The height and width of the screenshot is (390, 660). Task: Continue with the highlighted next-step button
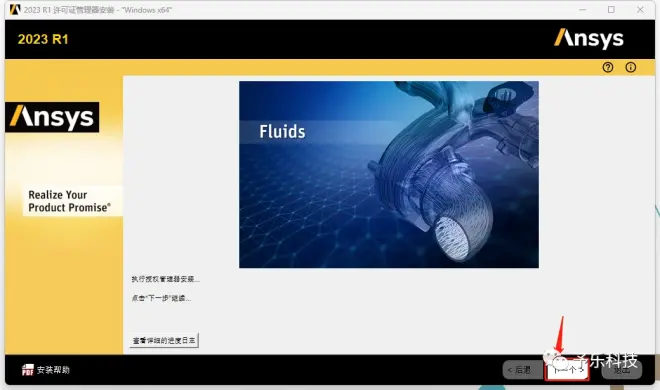pos(567,370)
